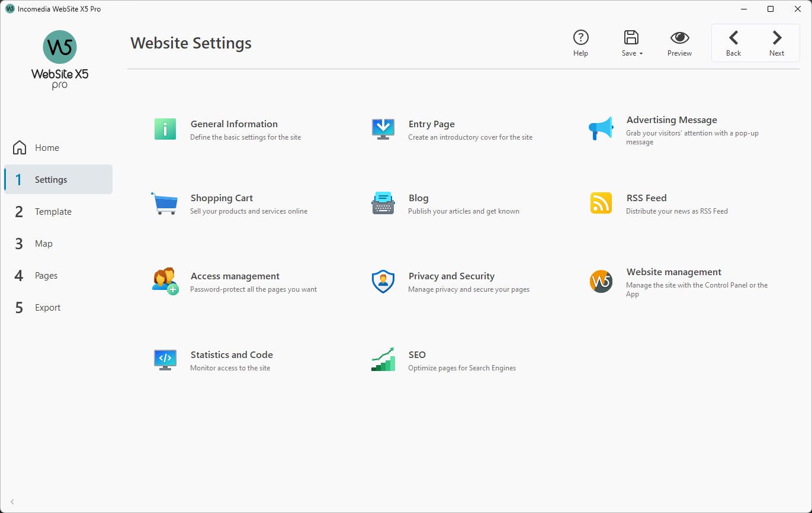The height and width of the screenshot is (513, 812).
Task: Click the Next navigation button
Action: tap(776, 43)
